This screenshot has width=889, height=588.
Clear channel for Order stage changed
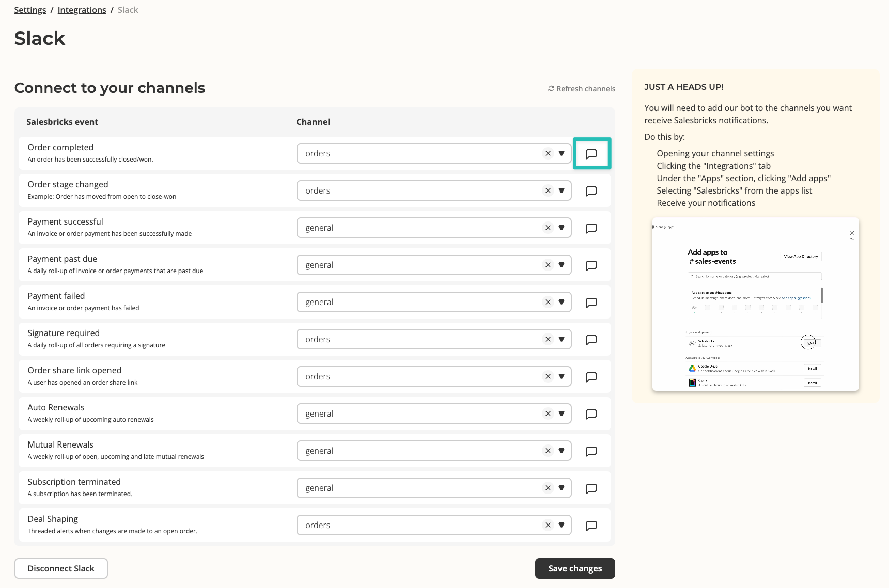(x=548, y=190)
